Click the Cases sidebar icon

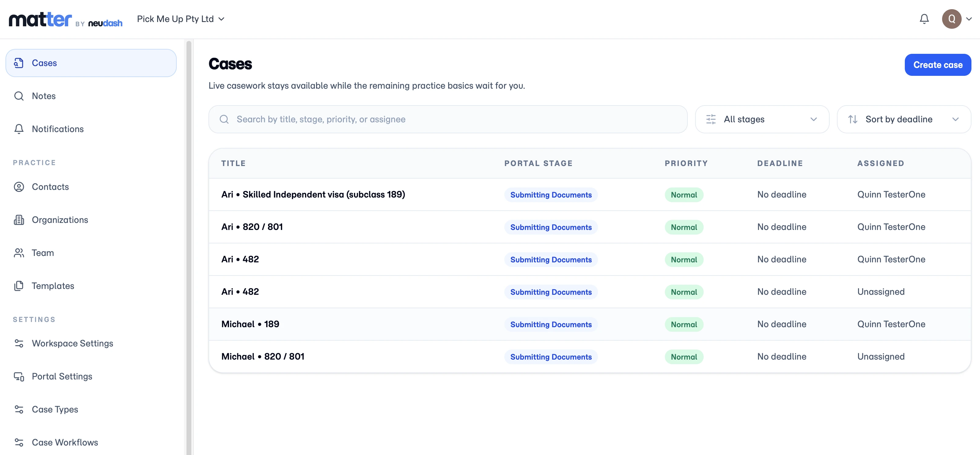(19, 63)
